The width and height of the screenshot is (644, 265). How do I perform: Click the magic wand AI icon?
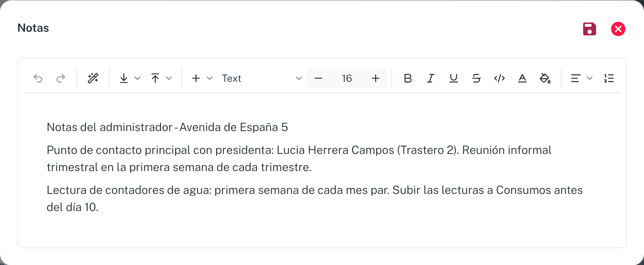93,78
